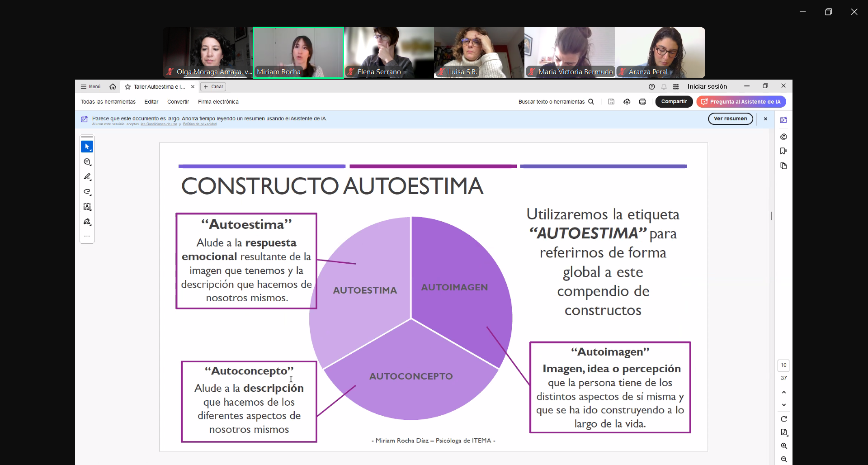
Task: Open the Convertir menu
Action: point(178,102)
